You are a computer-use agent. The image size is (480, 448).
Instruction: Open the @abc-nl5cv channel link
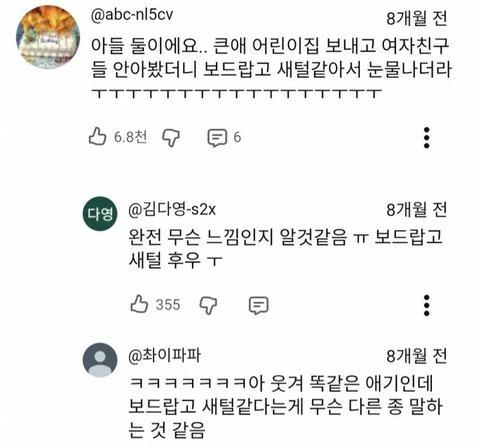click(132, 15)
